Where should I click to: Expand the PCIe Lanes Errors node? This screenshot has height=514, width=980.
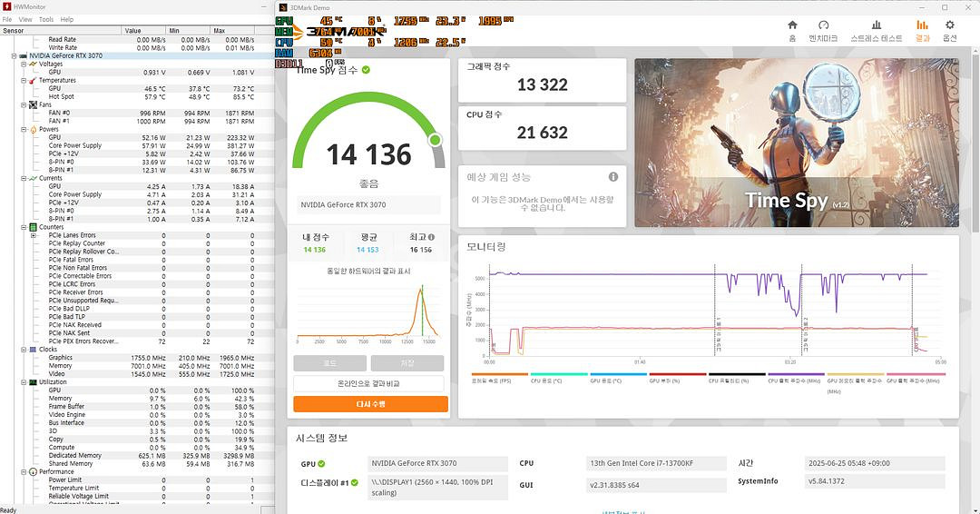pos(34,236)
